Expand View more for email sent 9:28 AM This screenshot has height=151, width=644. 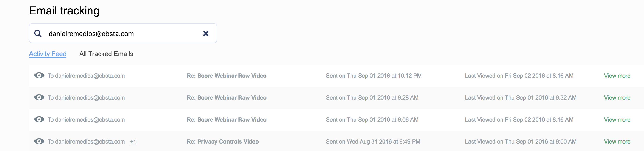point(617,97)
